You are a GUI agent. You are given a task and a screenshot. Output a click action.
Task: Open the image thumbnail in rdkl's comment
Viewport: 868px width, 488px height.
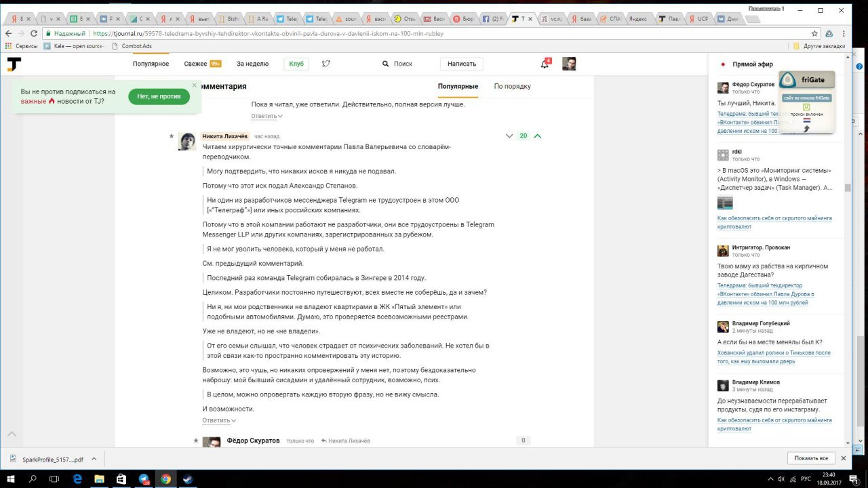tap(725, 202)
